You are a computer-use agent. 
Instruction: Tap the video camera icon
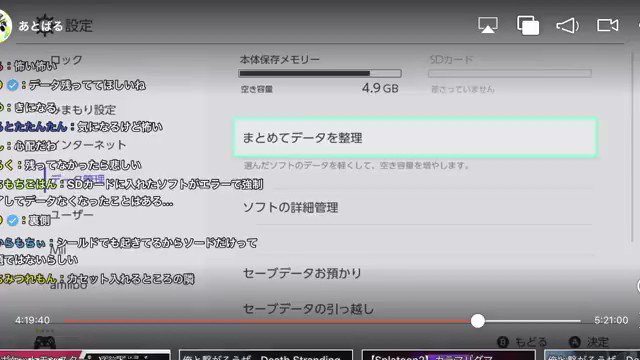tap(608, 25)
